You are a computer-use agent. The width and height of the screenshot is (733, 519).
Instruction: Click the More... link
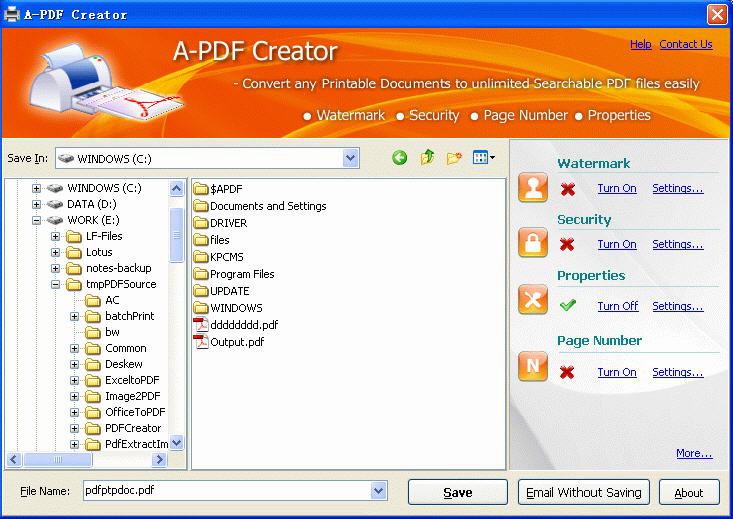[x=694, y=453]
